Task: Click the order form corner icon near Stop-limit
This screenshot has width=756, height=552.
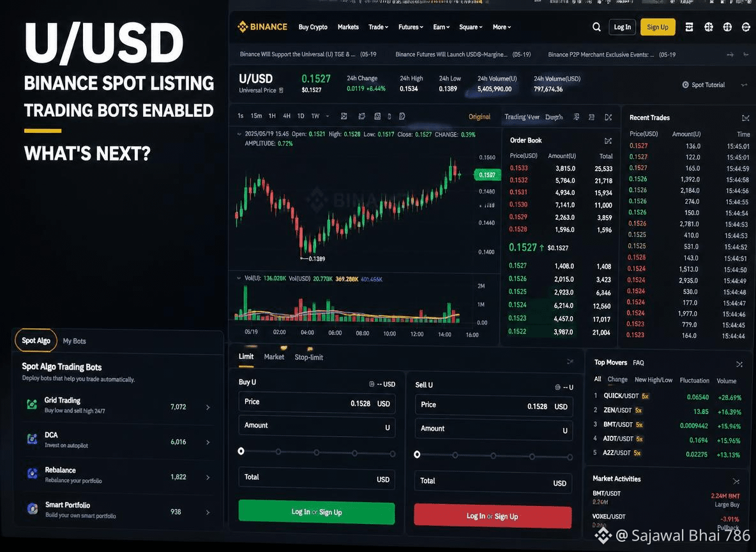Action: pos(570,362)
